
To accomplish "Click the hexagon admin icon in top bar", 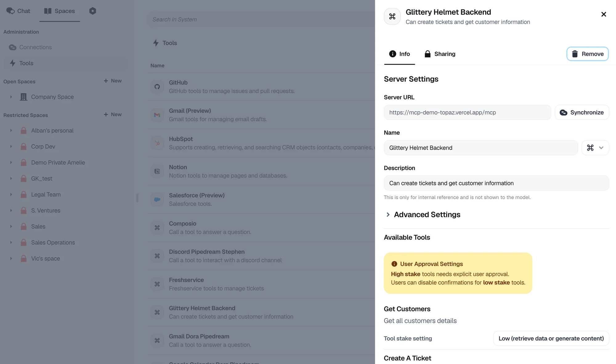I will 92,11.
